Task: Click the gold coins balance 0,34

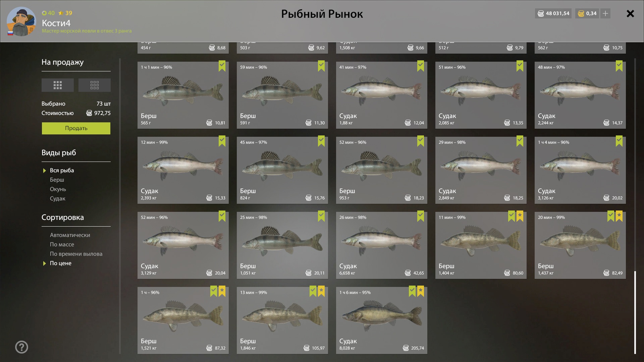Action: pyautogui.click(x=587, y=13)
